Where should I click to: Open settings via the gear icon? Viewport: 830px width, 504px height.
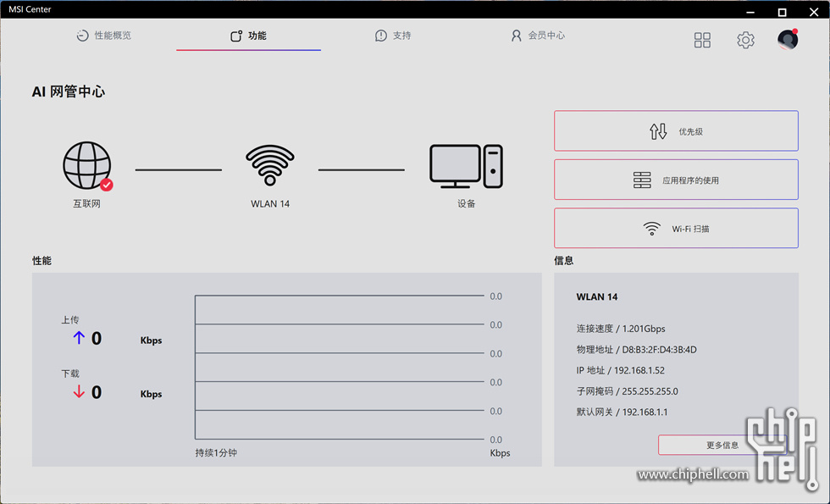tap(745, 40)
